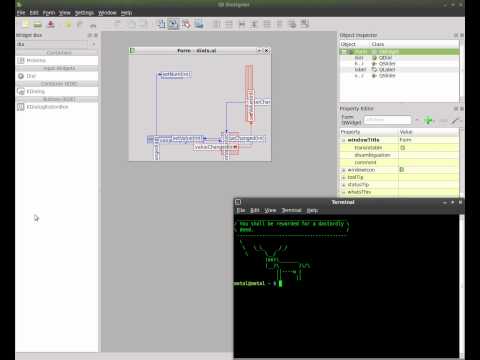Open a form file via the toolbar
This screenshot has width=480, height=360.
[38, 24]
